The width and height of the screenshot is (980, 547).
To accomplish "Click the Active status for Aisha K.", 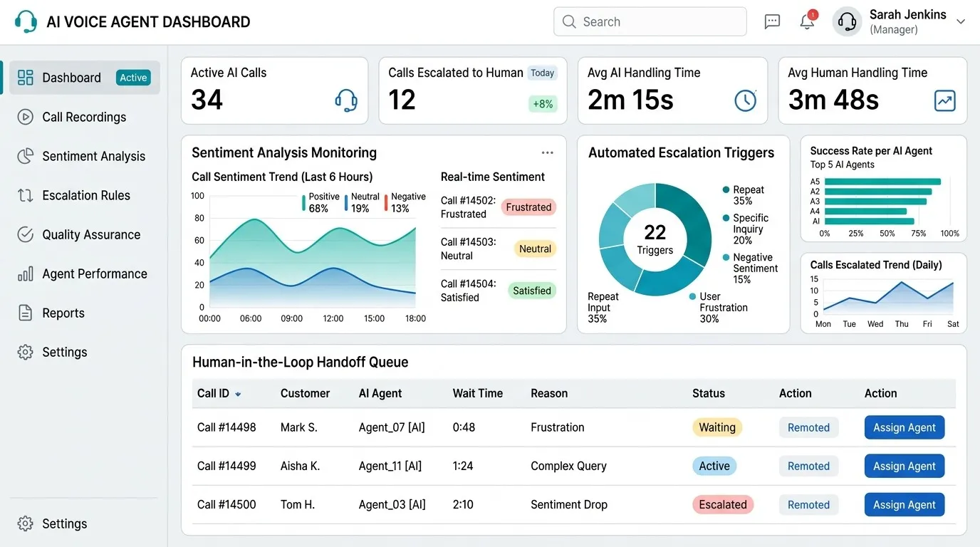I will click(x=714, y=466).
